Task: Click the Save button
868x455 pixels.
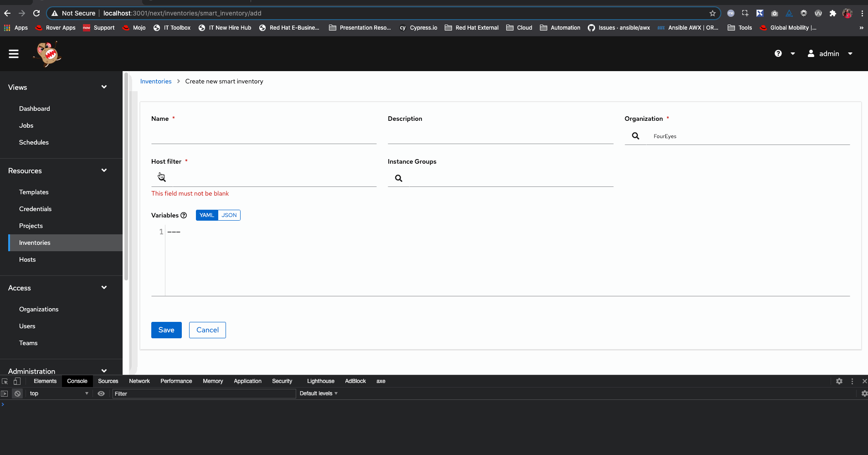Action: 166,330
